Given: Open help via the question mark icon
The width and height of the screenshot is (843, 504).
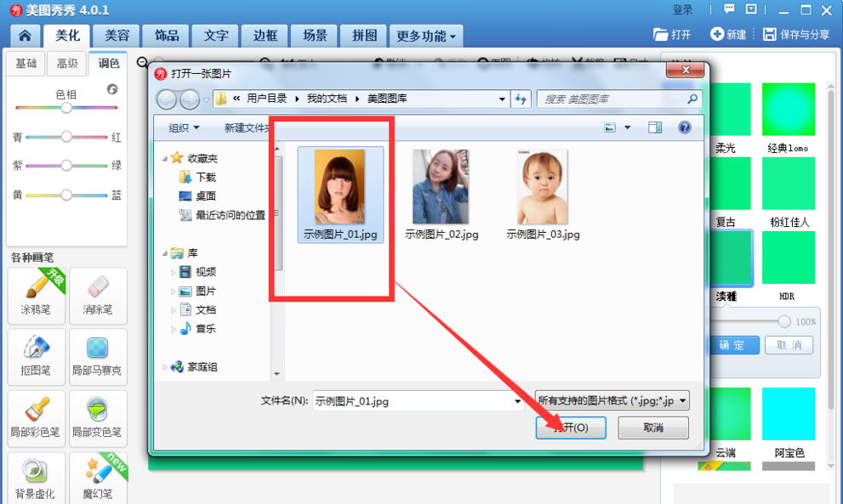Looking at the screenshot, I should click(683, 127).
